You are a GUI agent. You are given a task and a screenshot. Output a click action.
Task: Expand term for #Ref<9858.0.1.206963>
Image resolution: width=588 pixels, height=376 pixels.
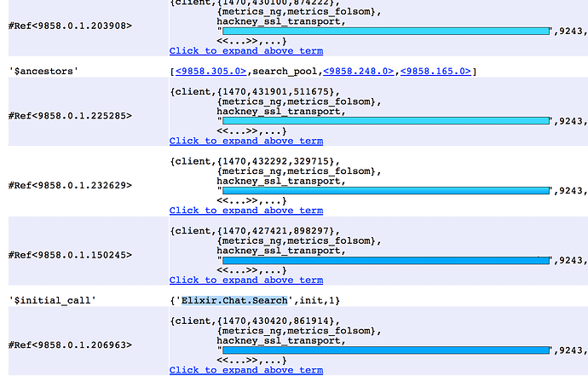[x=246, y=370]
